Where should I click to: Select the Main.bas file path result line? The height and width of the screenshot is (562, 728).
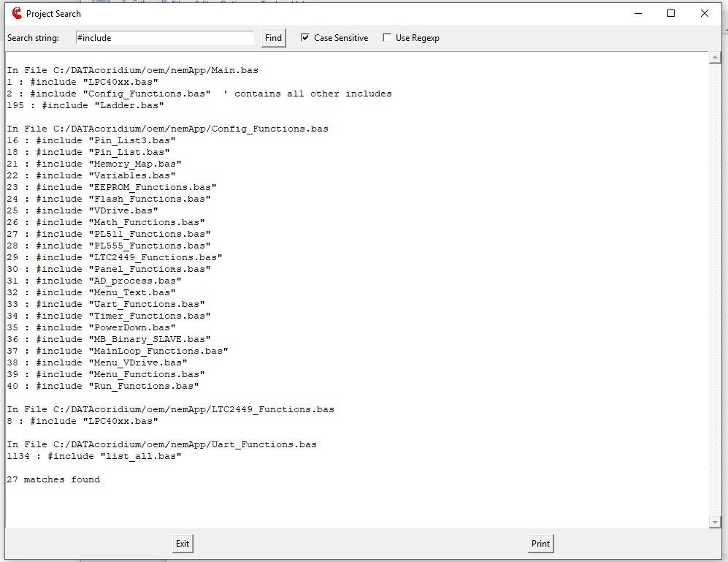(132, 69)
